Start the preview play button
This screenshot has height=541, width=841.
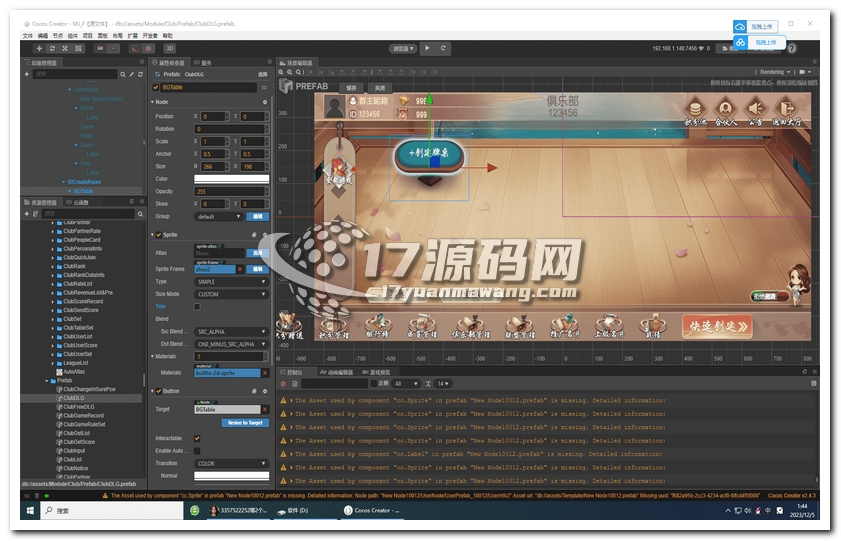[x=427, y=48]
